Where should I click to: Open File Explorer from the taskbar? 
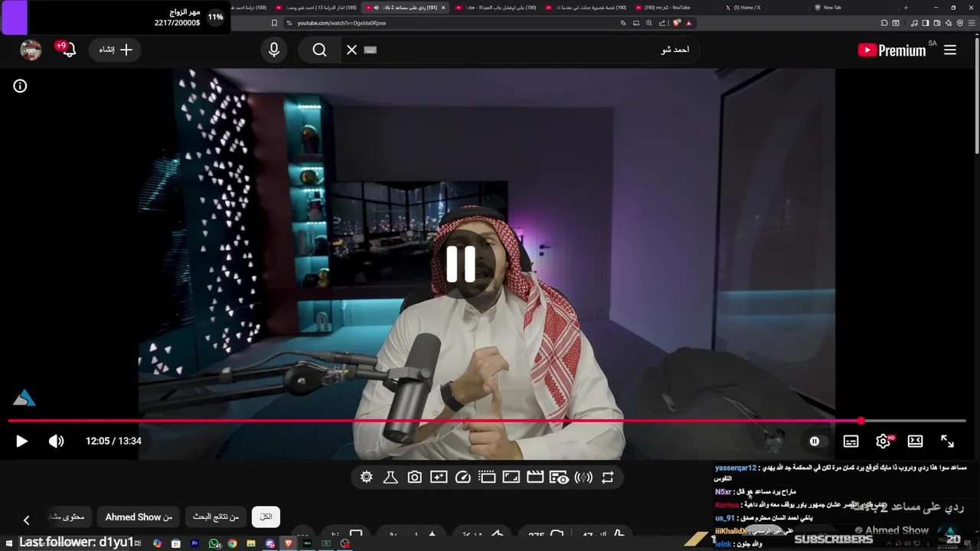pos(251,543)
